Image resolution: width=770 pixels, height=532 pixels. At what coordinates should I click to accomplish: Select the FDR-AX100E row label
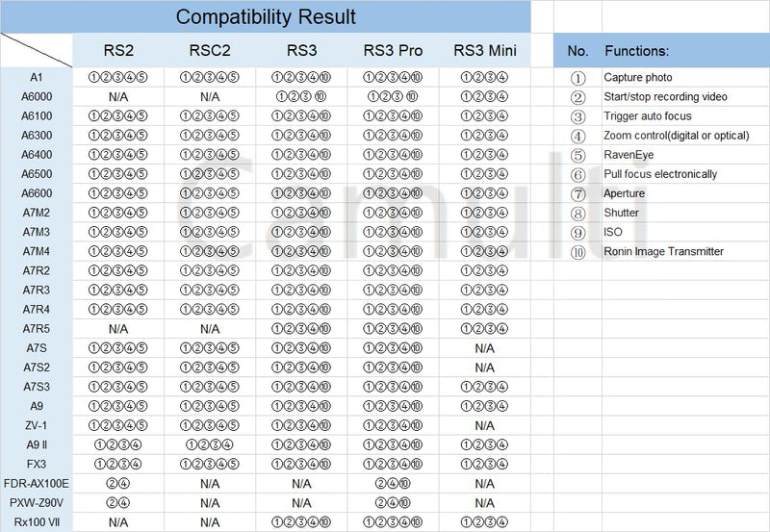pyautogui.click(x=37, y=483)
